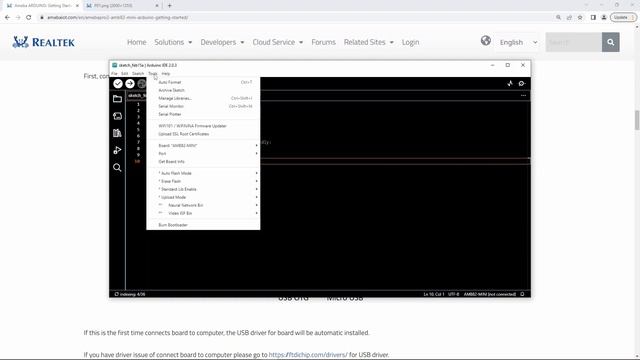Click the website search magnifier button
640x360 pixels.
611,42
